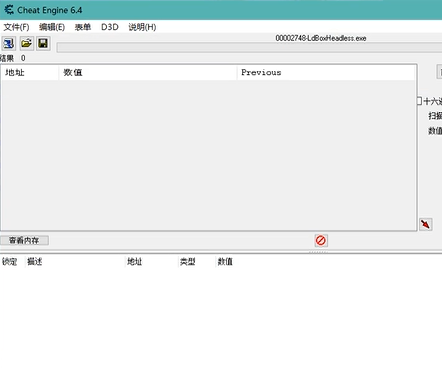Click the 查看内存 memory view button

click(24, 240)
